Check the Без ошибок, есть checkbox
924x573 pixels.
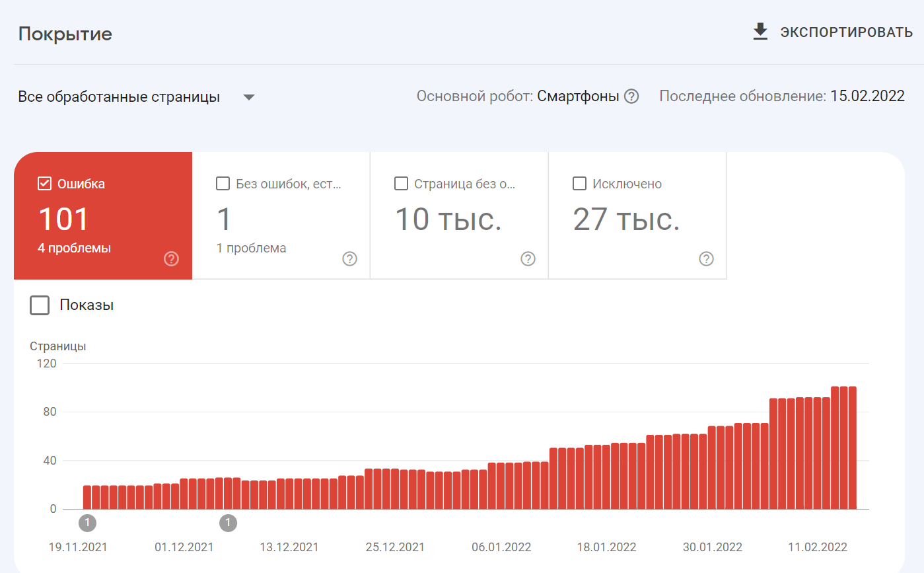click(223, 184)
